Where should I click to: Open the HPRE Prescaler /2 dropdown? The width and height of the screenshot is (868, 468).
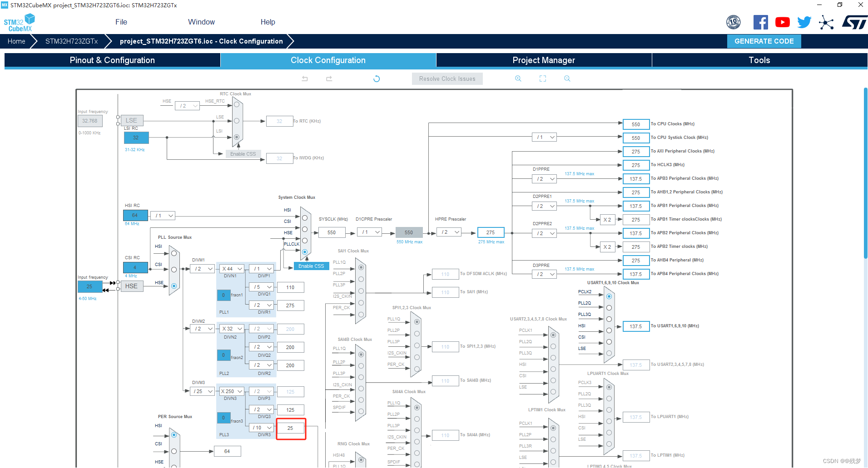coord(450,232)
